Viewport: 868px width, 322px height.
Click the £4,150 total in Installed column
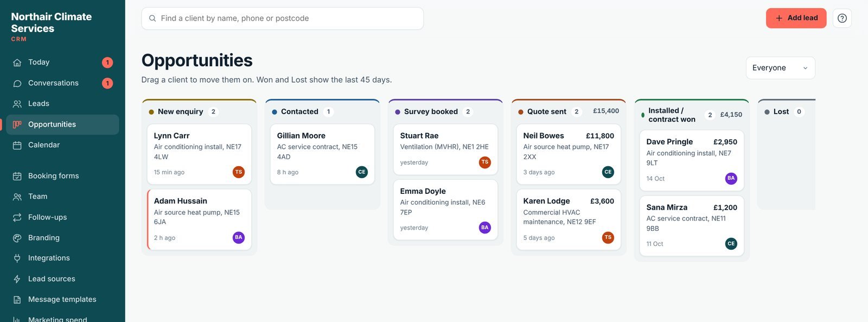pos(731,115)
